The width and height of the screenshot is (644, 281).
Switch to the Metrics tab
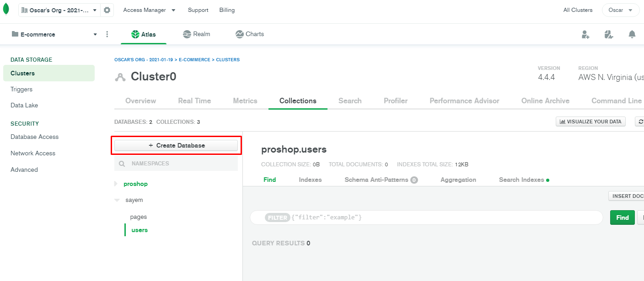tap(245, 101)
